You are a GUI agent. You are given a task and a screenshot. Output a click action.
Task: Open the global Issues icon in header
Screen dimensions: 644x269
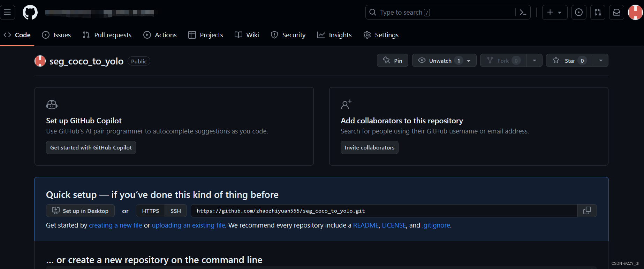click(579, 13)
